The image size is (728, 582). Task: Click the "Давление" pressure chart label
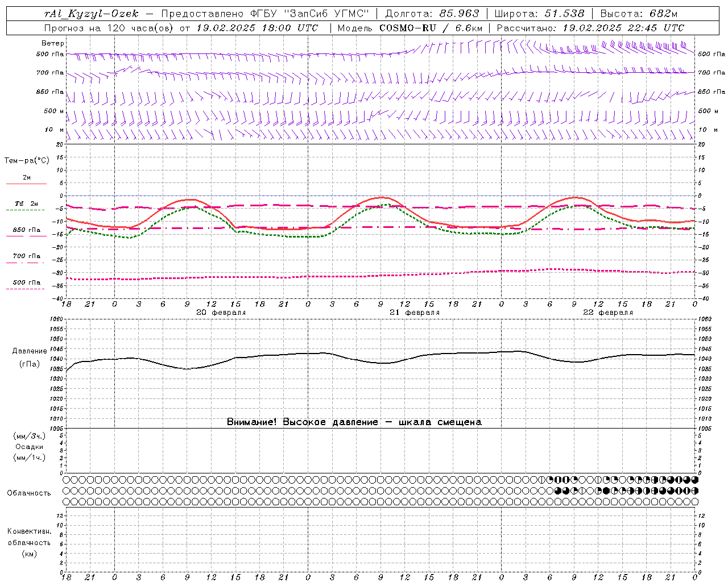coord(29,351)
